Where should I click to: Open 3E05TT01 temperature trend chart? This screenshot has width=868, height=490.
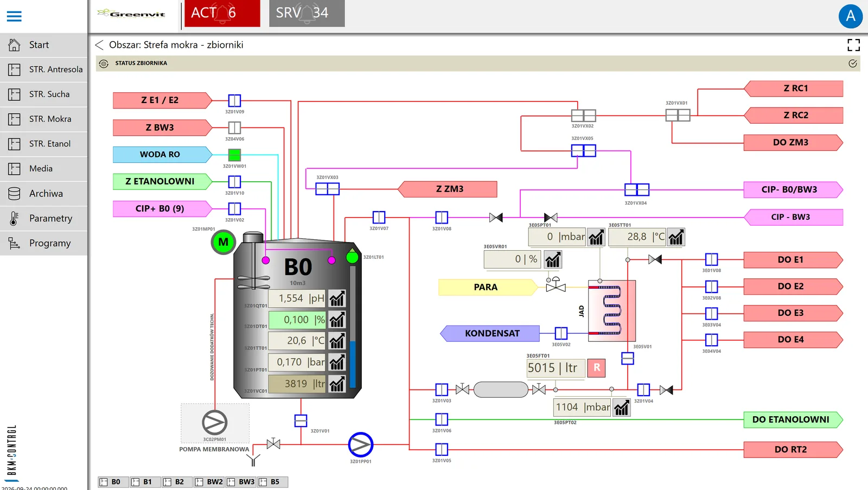point(675,237)
